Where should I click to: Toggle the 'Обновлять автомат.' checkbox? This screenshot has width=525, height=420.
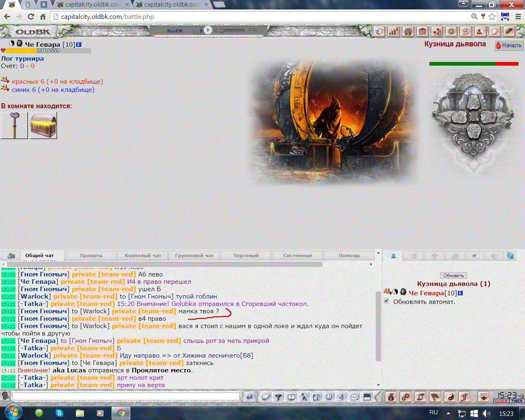(386, 301)
